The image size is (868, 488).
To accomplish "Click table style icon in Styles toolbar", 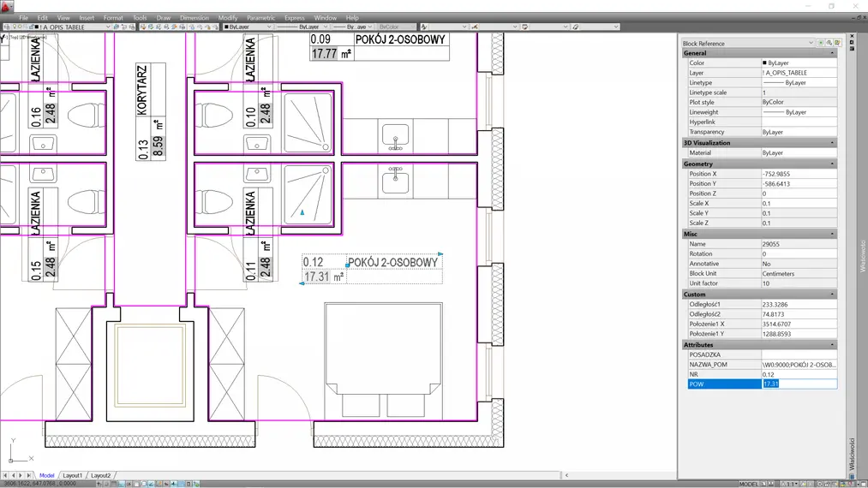I will coord(524,27).
